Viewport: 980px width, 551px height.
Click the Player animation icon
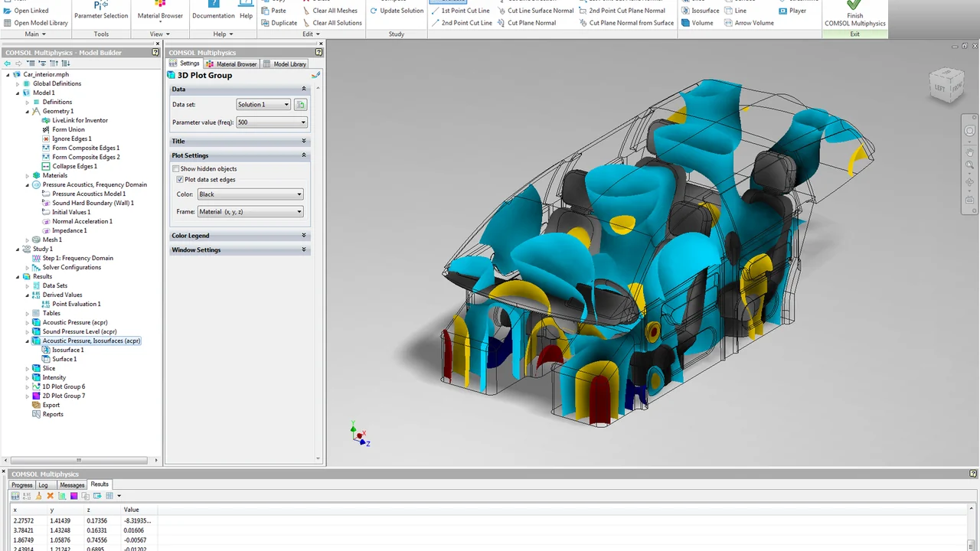pos(782,11)
